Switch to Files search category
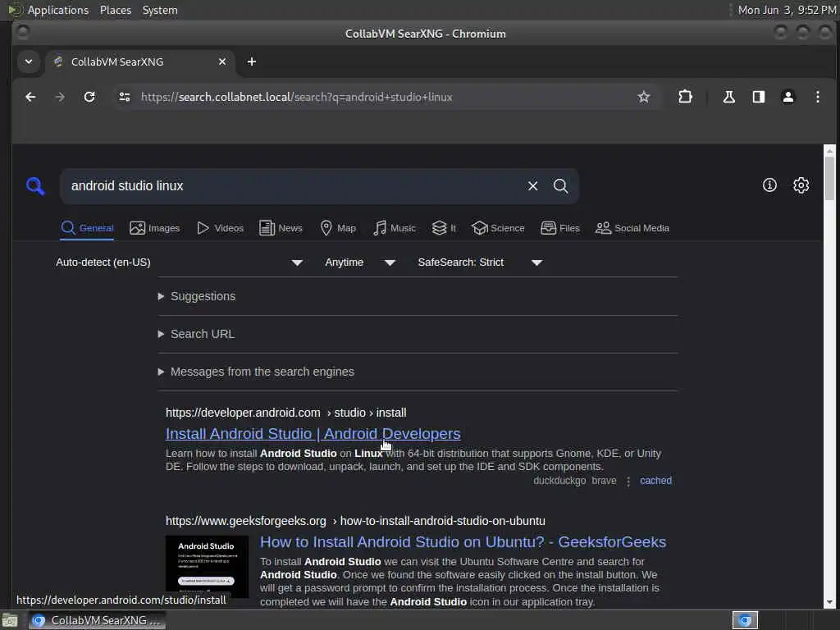840x630 pixels. [x=559, y=228]
